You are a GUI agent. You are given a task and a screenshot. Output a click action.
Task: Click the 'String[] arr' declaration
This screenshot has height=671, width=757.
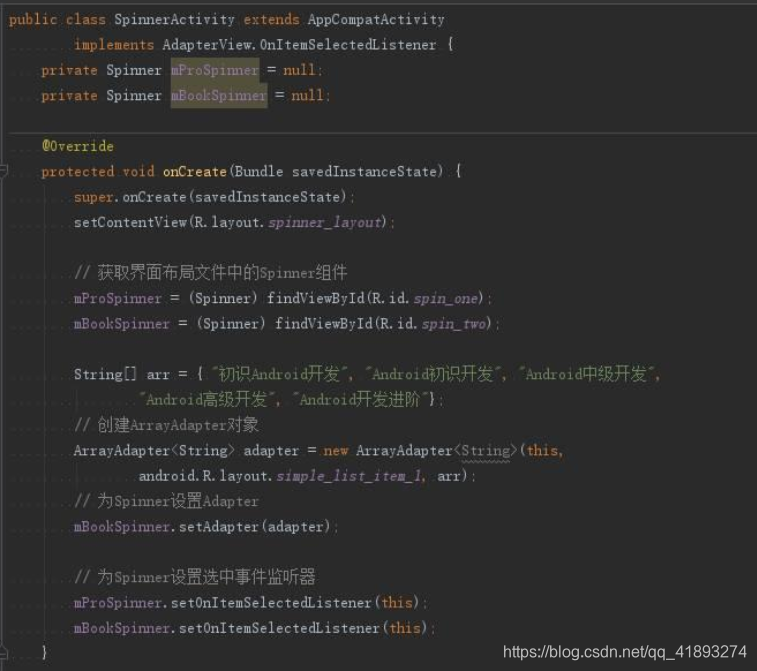coord(122,375)
